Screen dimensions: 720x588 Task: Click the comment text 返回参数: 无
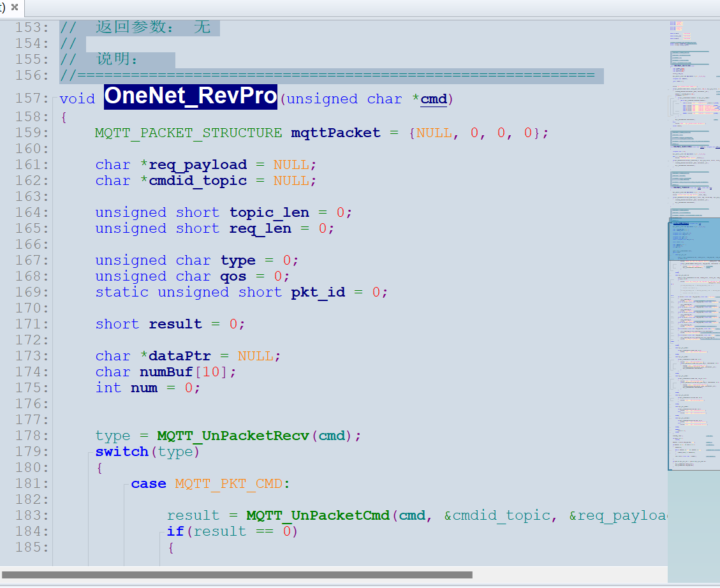(x=153, y=27)
